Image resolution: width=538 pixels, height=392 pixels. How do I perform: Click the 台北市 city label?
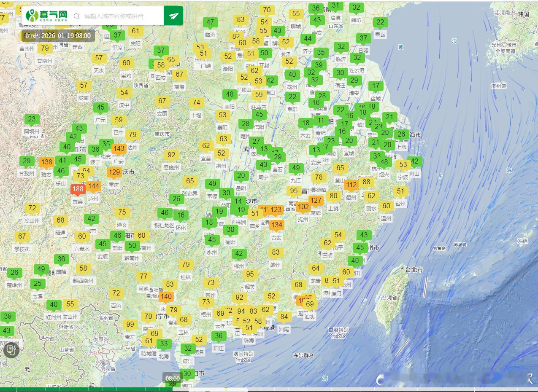point(414,269)
